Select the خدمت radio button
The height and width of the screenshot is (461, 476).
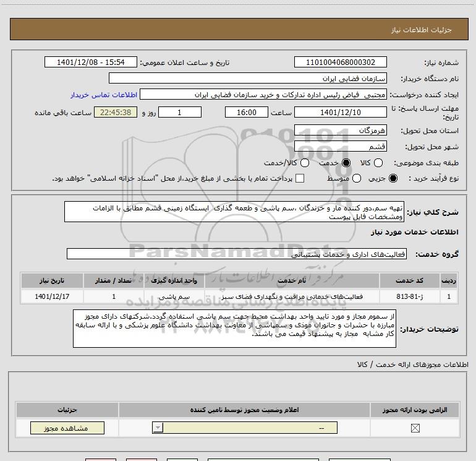pyautogui.click(x=346, y=163)
